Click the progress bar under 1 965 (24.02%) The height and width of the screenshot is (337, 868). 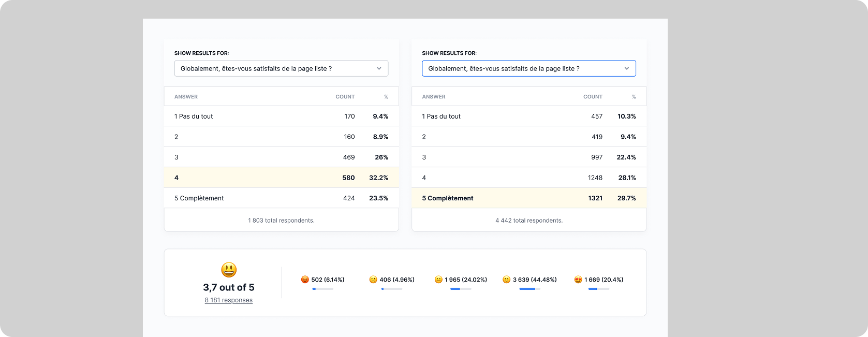(x=461, y=289)
